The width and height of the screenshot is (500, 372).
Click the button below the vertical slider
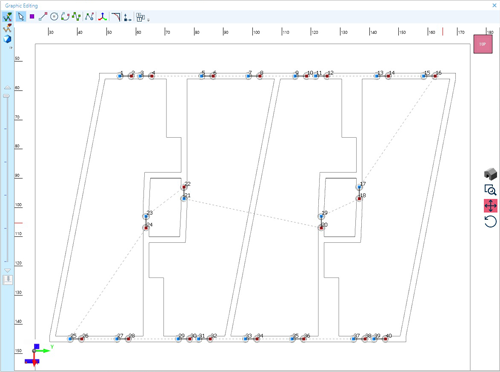coord(8,279)
